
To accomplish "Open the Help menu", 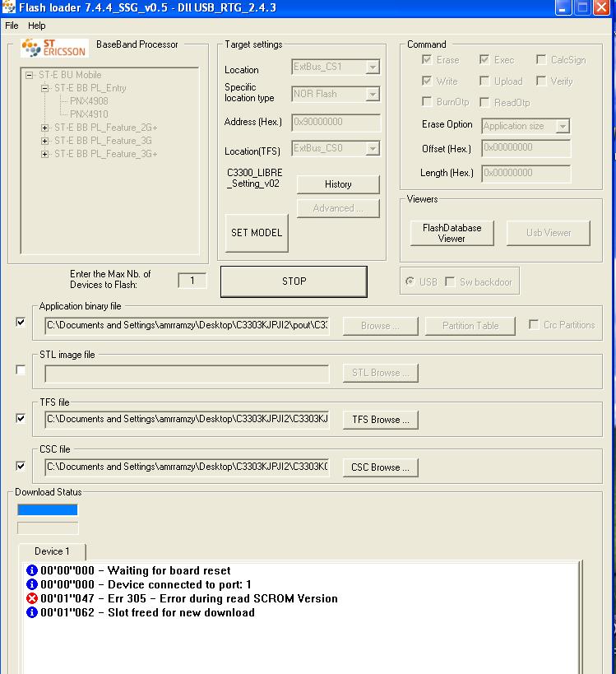I will 36,26.
